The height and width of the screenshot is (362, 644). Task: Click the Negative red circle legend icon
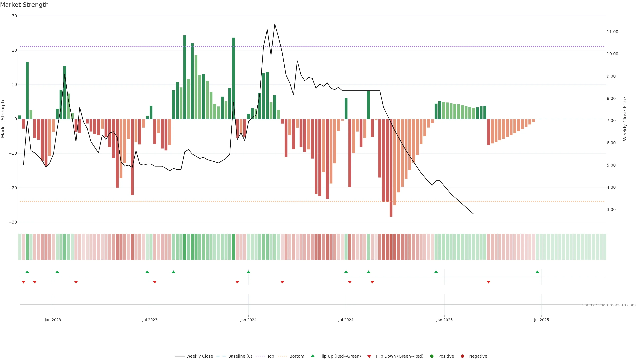click(x=462, y=356)
